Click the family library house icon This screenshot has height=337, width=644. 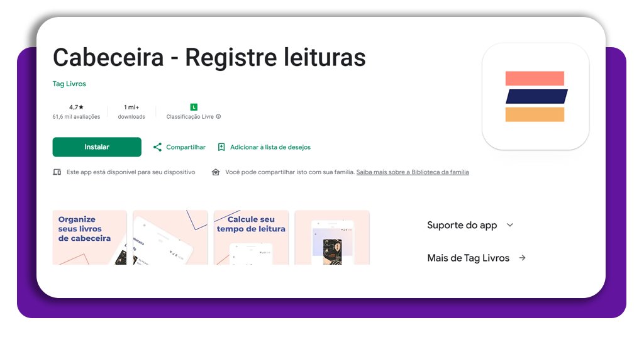tap(216, 172)
